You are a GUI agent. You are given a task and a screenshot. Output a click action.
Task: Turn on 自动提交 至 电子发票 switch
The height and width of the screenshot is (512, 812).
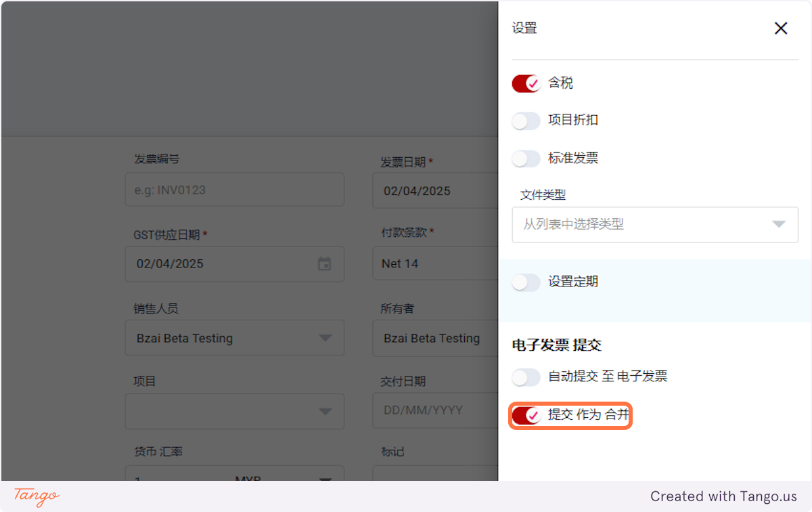[x=526, y=377]
